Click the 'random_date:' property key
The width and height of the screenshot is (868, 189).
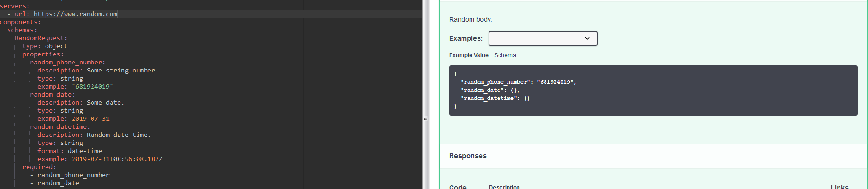(52, 95)
